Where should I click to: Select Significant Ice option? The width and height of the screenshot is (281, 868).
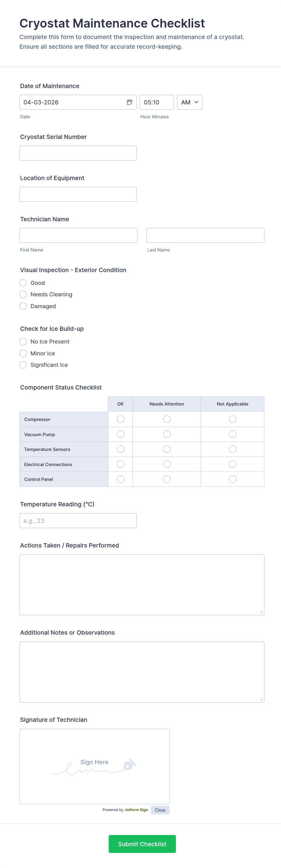(x=23, y=365)
